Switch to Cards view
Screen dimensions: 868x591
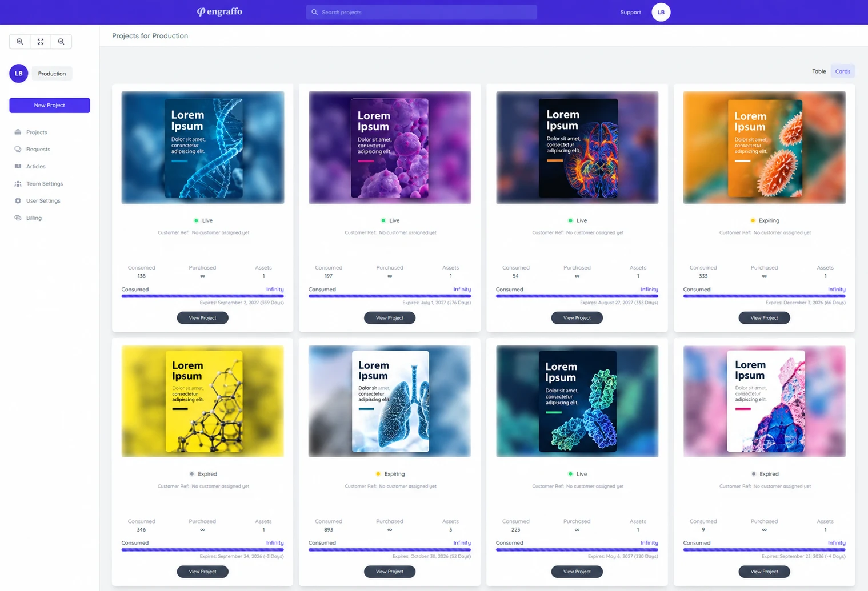[842, 71]
